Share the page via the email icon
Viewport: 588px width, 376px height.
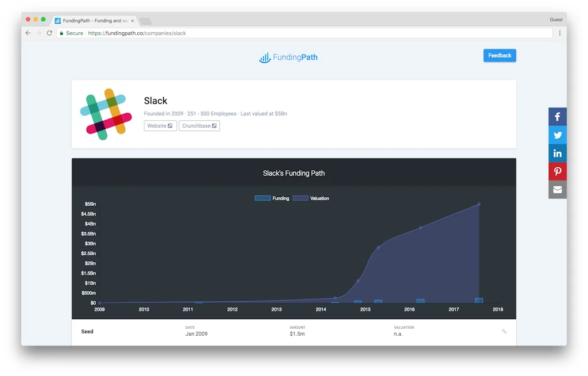click(x=557, y=190)
